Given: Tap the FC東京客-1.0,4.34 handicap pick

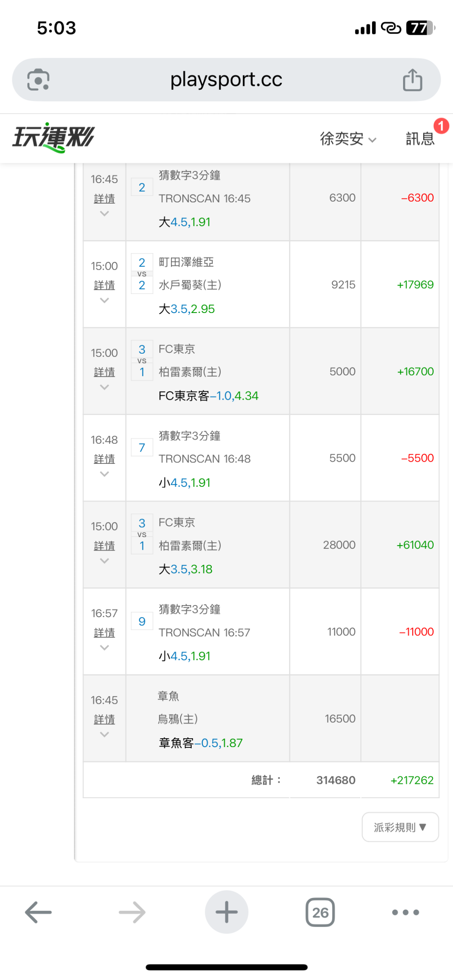Looking at the screenshot, I should pyautogui.click(x=208, y=396).
